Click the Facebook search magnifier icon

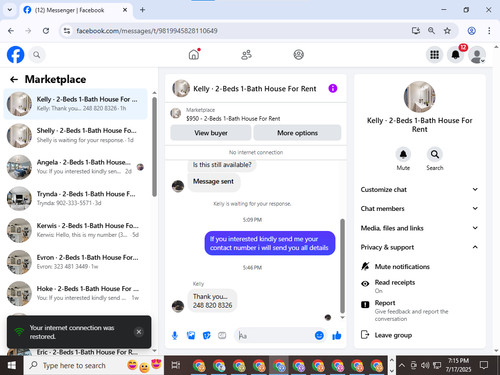(37, 55)
